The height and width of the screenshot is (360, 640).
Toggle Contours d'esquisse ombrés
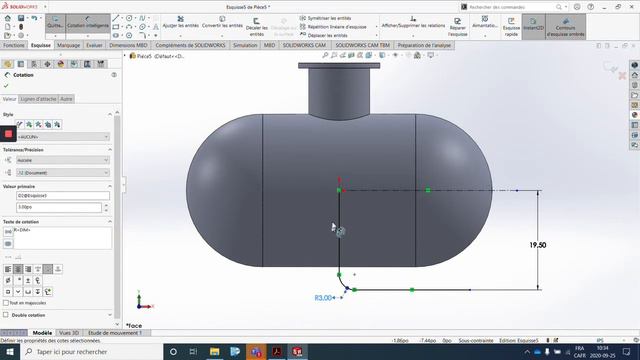565,27
